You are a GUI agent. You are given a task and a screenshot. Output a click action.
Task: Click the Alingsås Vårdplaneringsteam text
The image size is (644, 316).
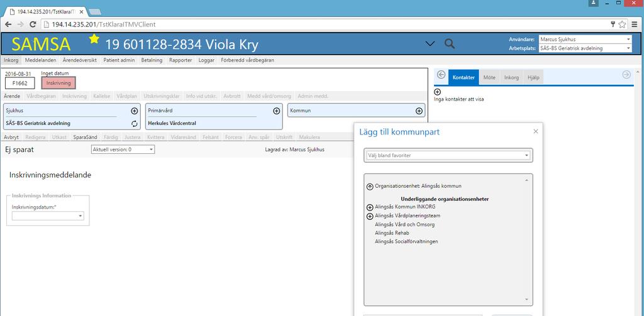tap(408, 215)
